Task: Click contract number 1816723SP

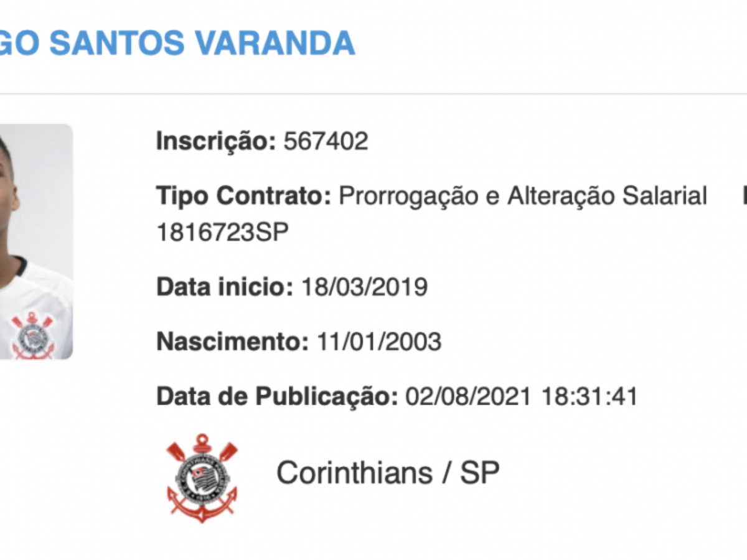Action: click(x=223, y=232)
